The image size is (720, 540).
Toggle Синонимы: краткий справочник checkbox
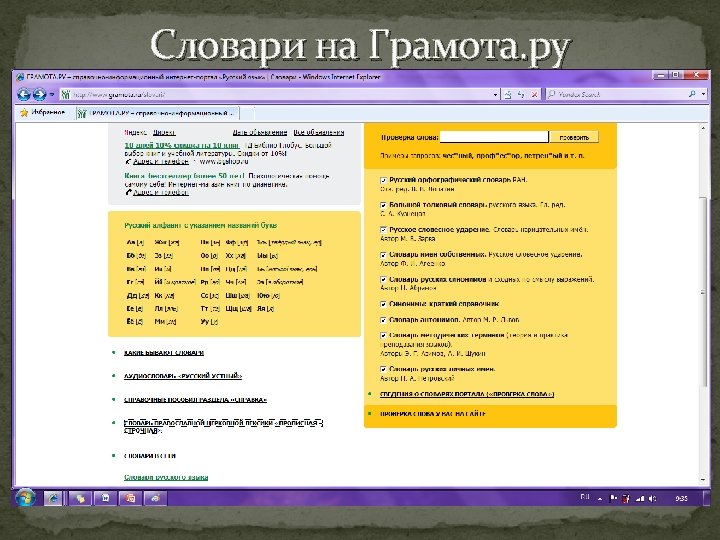[383, 304]
